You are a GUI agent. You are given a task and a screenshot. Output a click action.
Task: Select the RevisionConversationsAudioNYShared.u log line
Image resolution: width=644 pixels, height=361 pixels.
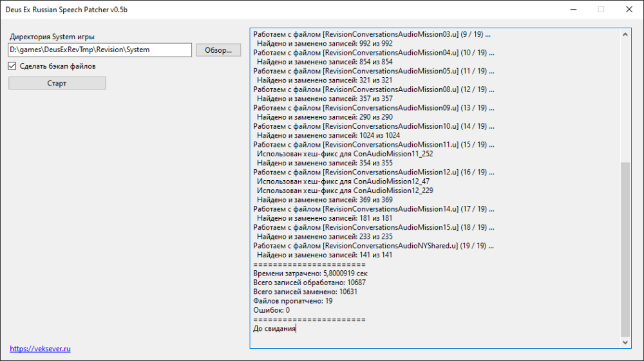click(374, 246)
